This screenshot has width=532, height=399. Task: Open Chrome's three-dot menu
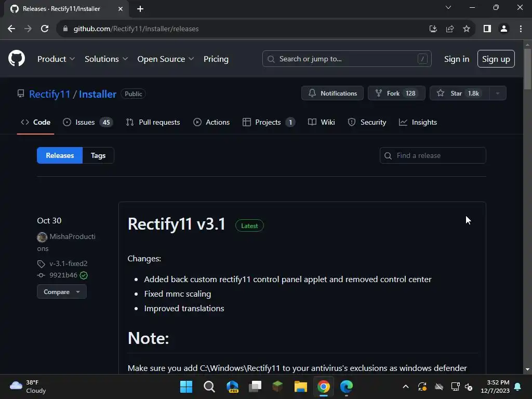click(521, 29)
